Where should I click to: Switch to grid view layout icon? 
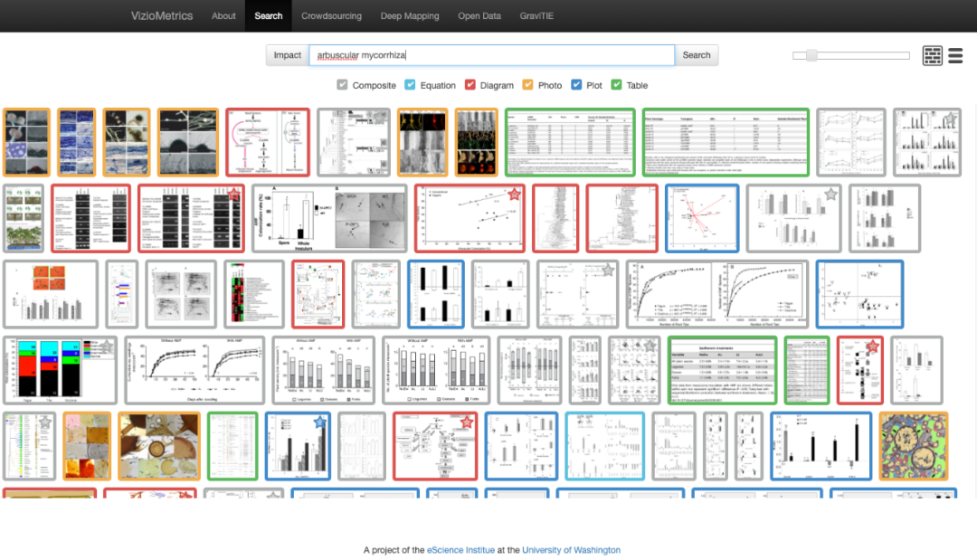[932, 55]
